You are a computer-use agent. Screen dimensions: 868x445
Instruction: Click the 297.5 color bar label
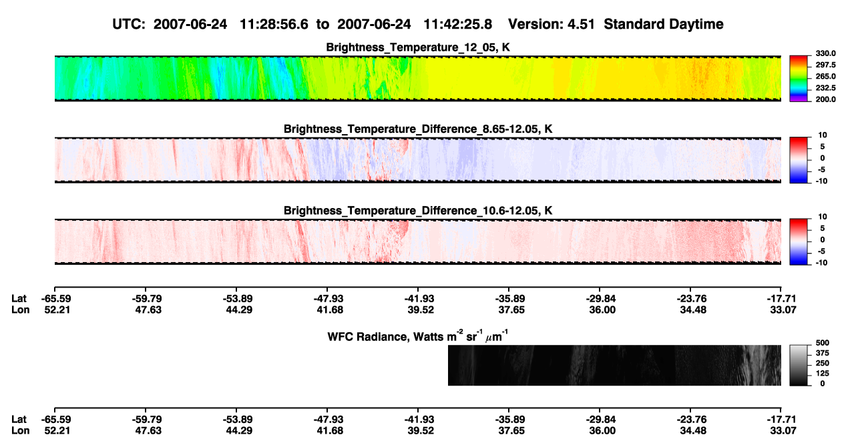[825, 65]
